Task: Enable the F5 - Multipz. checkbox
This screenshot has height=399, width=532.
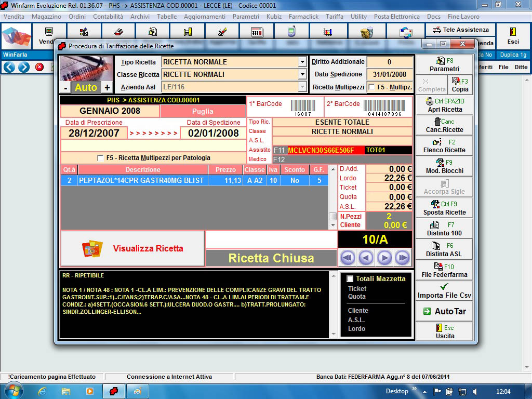Action: (371, 87)
